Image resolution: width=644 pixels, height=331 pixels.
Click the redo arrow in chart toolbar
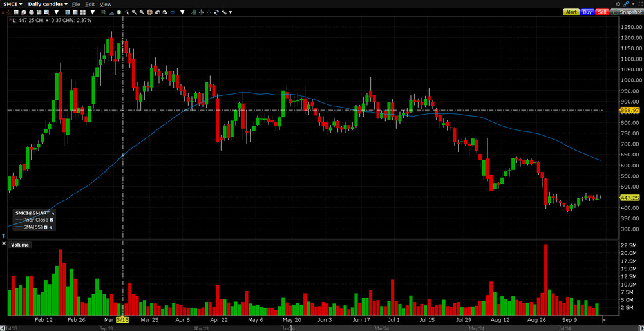pyautogui.click(x=166, y=12)
